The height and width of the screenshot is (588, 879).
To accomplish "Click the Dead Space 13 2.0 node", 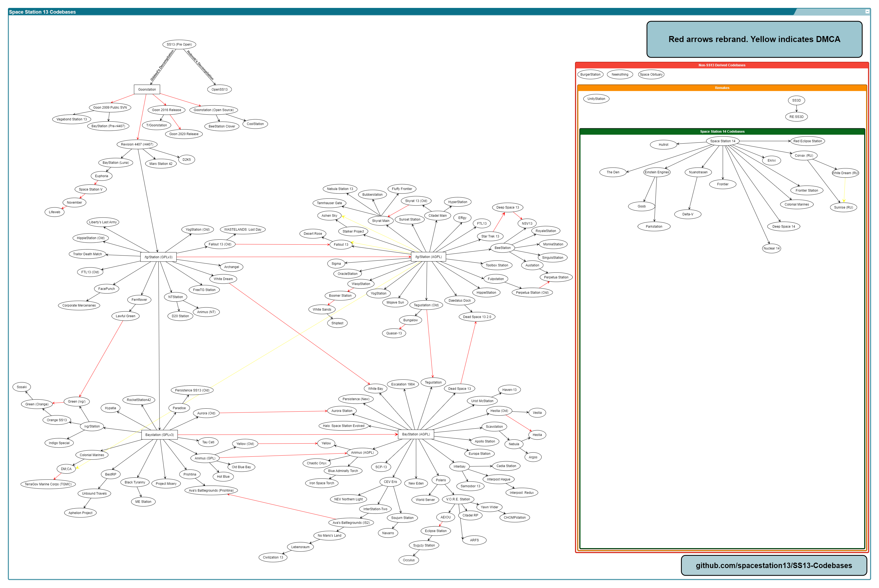I will coord(477,317).
